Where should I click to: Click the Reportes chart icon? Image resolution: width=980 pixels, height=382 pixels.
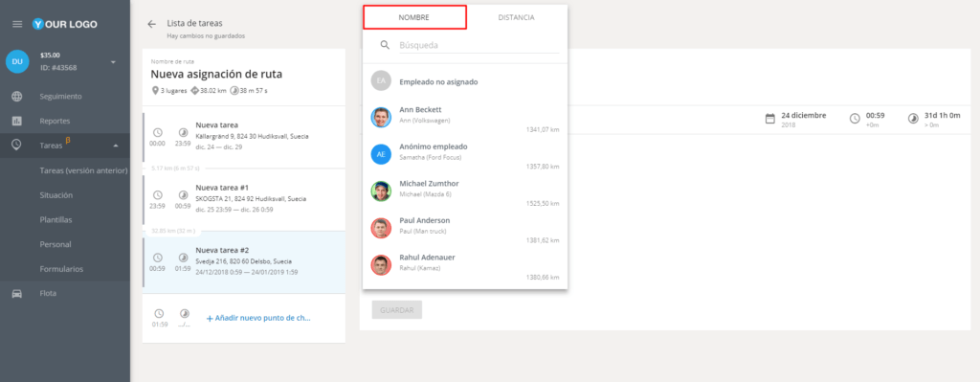pyautogui.click(x=17, y=121)
